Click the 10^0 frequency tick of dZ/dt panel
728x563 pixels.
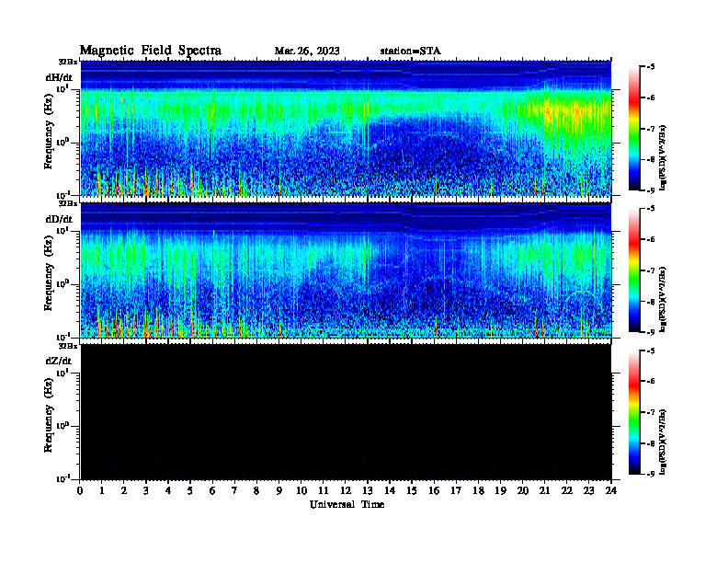(x=63, y=425)
